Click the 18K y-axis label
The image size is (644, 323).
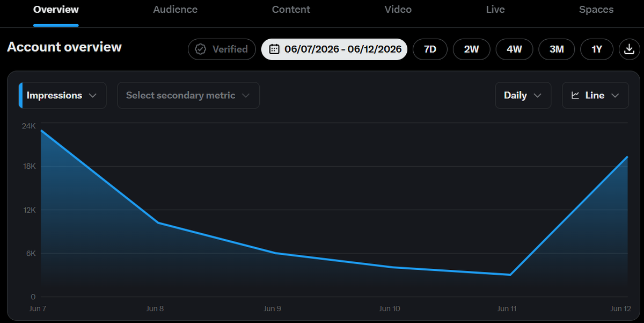tap(29, 167)
